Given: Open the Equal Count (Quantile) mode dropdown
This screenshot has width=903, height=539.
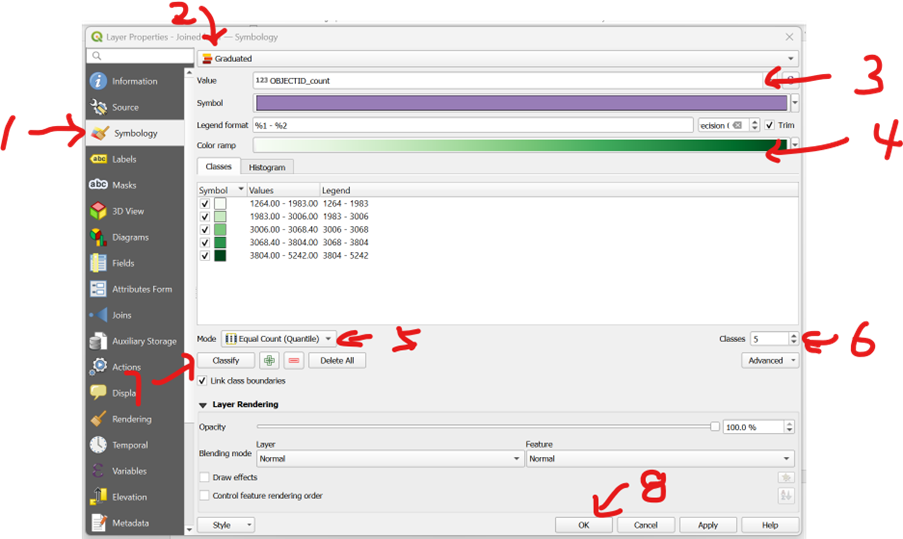Looking at the screenshot, I should 279,339.
